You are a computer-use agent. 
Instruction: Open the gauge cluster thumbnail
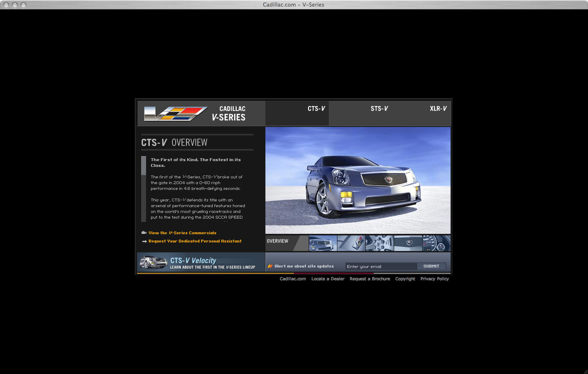coord(437,243)
